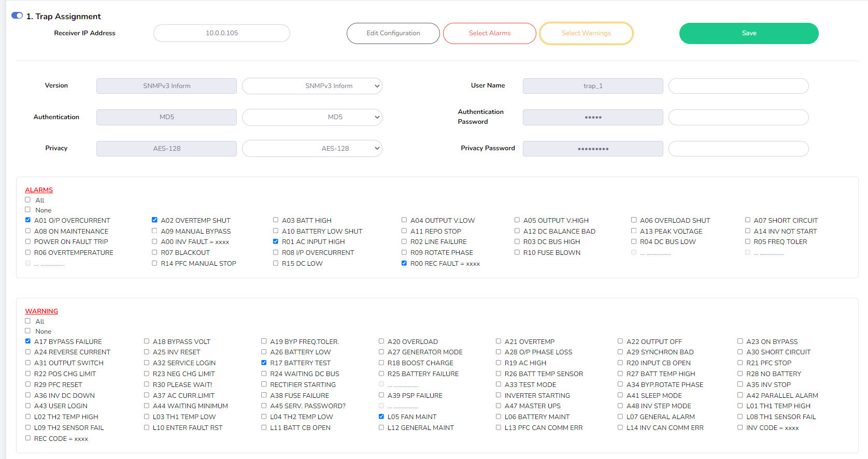Enable R04 DC BUS LOW alarm
The image size is (868, 459).
(x=634, y=241)
